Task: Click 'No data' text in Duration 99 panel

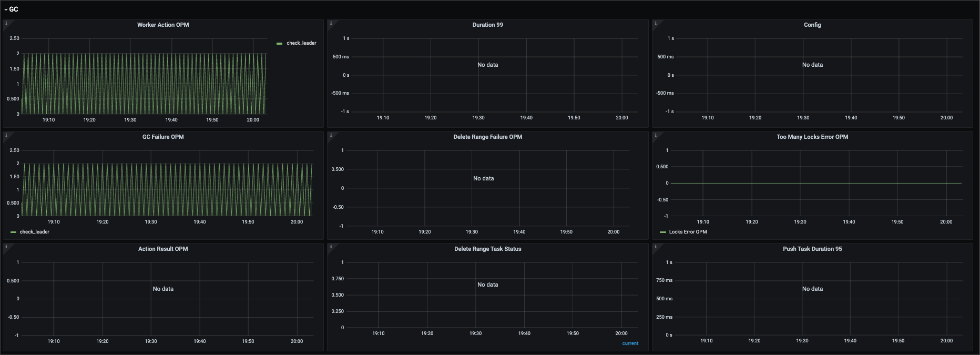Action: pyautogui.click(x=487, y=65)
